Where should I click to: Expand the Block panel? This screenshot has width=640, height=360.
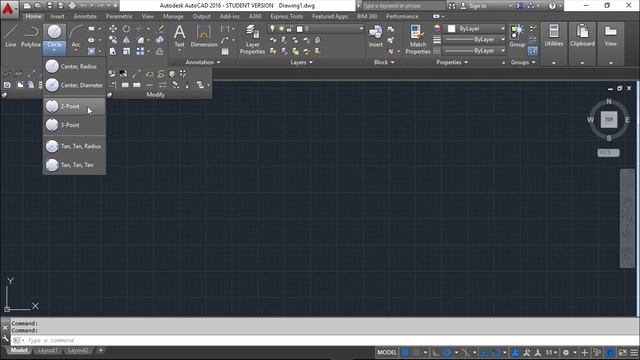pyautogui.click(x=384, y=62)
